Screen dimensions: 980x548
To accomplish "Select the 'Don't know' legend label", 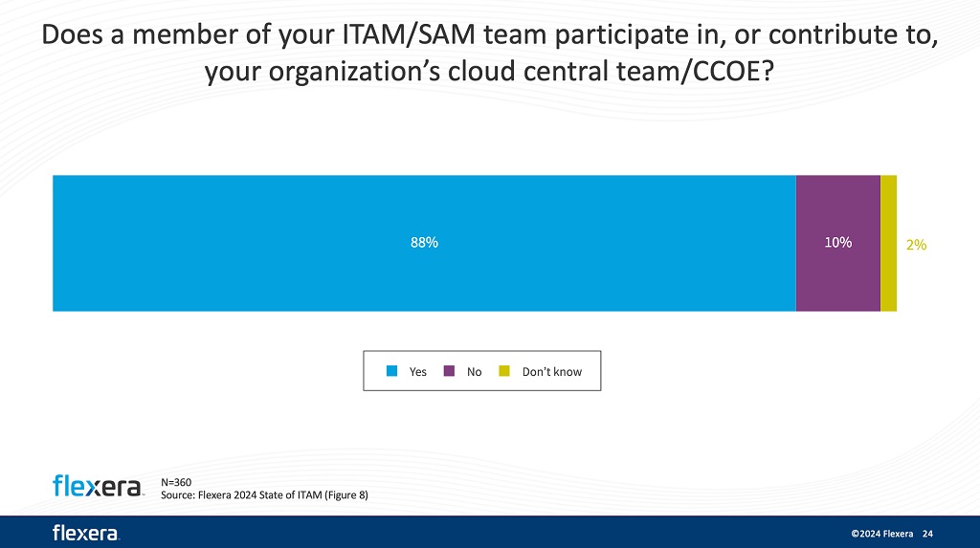I will [x=552, y=372].
